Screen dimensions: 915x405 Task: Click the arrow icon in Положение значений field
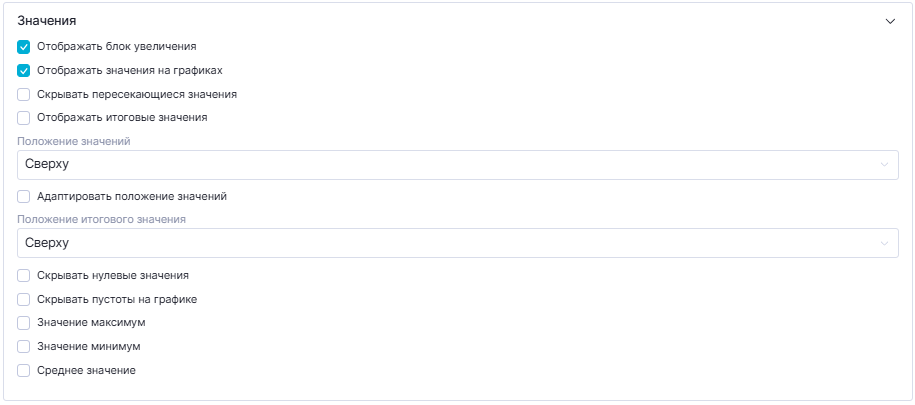883,165
